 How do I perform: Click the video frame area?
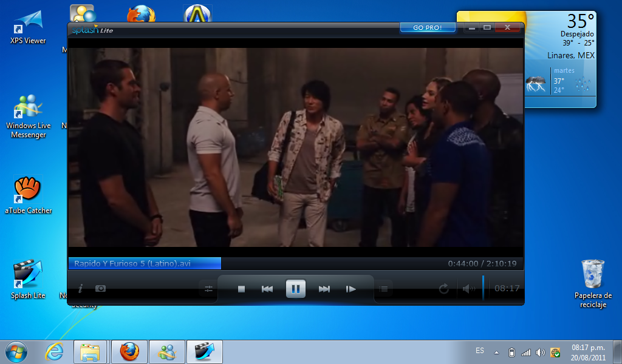[296, 147]
